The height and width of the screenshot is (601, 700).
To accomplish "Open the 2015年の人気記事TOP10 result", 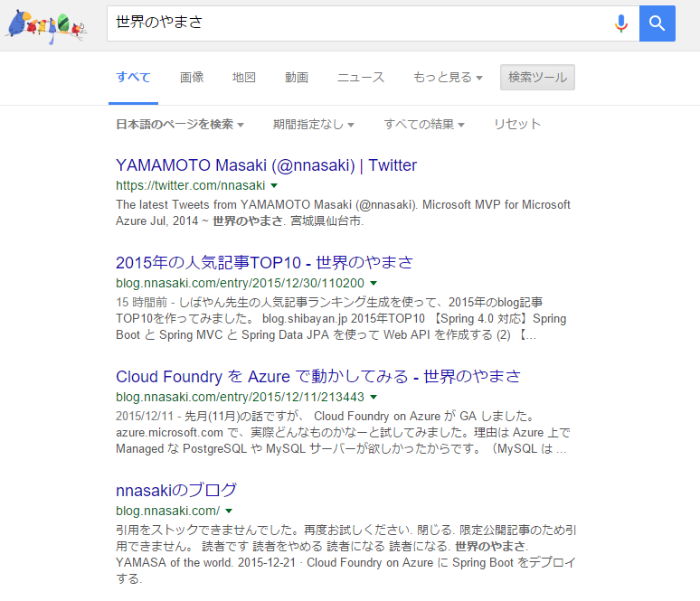I will click(x=264, y=262).
